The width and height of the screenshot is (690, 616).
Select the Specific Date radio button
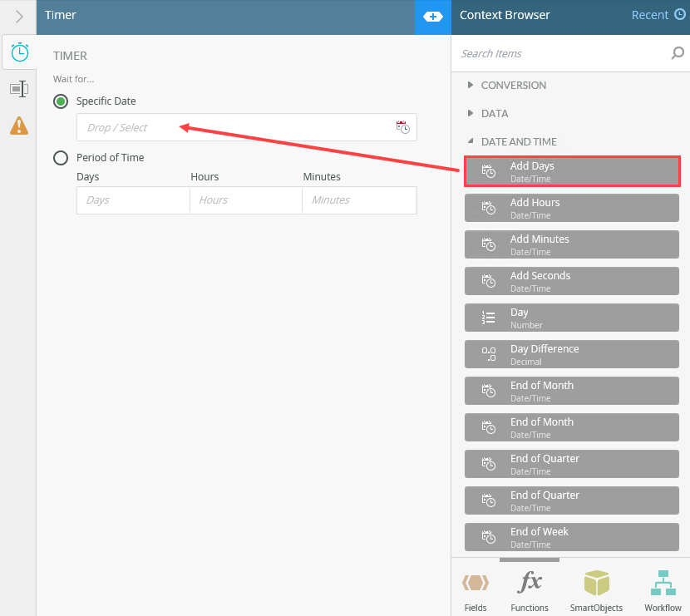click(x=61, y=101)
